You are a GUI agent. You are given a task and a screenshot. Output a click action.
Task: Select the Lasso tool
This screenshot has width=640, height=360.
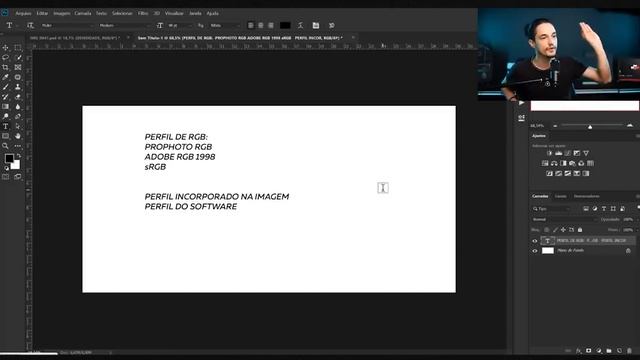point(5,58)
